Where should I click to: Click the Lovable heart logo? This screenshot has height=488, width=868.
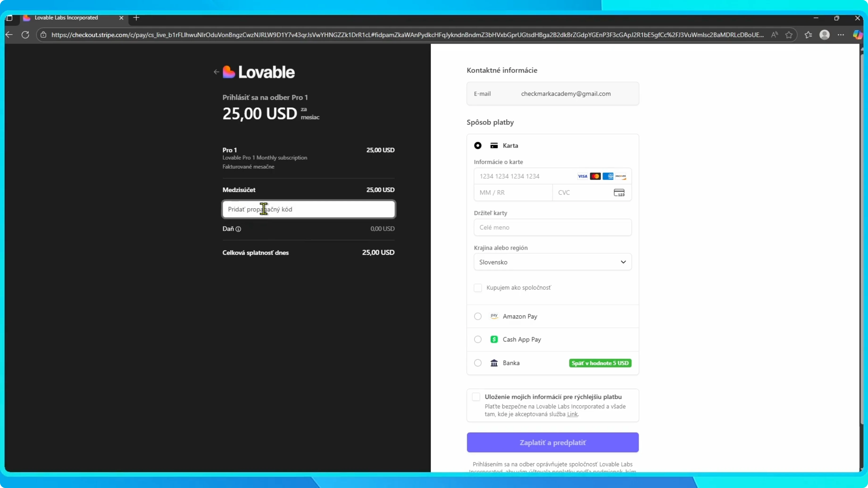229,72
